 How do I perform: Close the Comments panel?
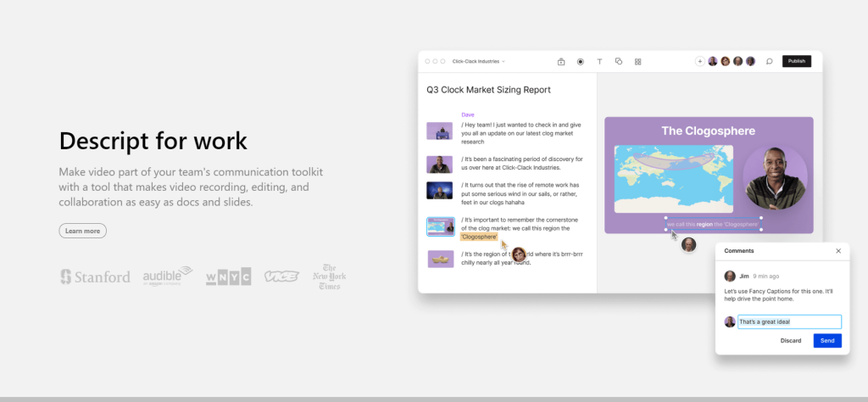pos(838,251)
